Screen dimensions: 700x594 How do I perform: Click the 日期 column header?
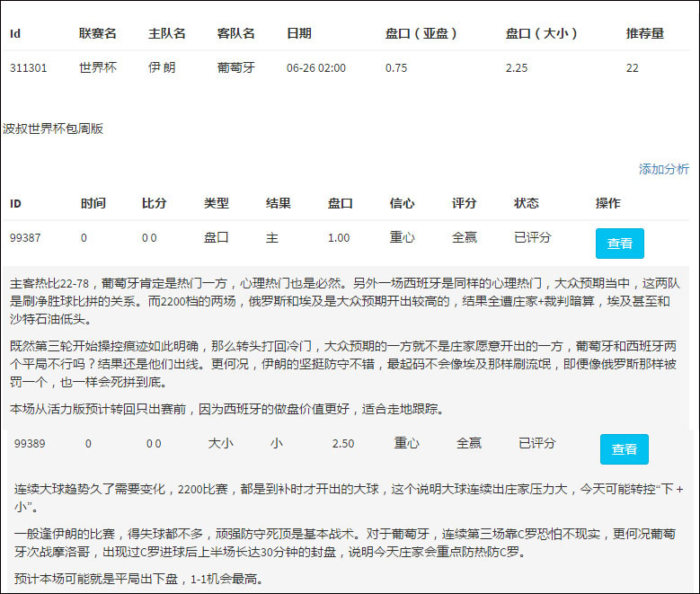click(299, 33)
